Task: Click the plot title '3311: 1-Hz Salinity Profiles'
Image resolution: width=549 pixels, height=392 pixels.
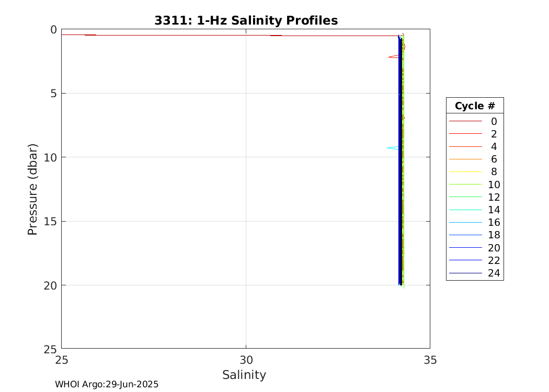Action: 246,20
